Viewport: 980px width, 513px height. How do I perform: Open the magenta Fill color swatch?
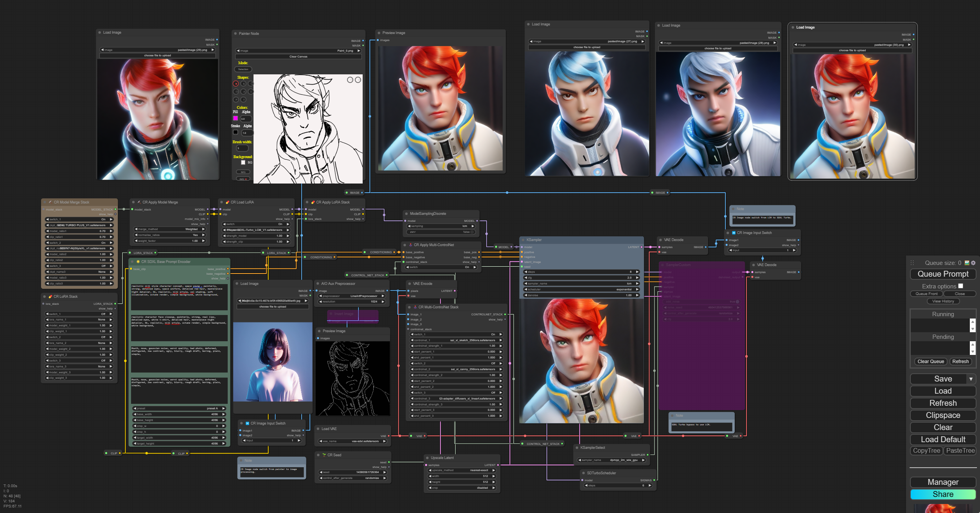point(236,118)
